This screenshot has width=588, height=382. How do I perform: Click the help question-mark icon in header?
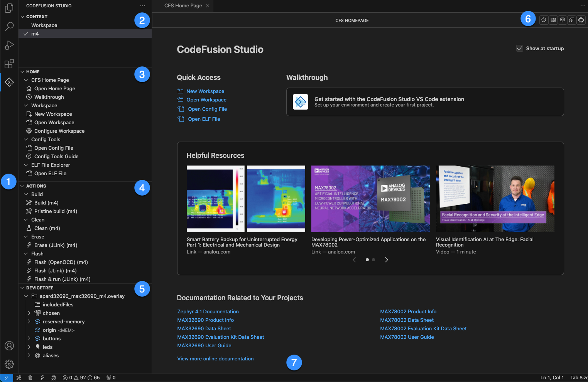pos(544,20)
